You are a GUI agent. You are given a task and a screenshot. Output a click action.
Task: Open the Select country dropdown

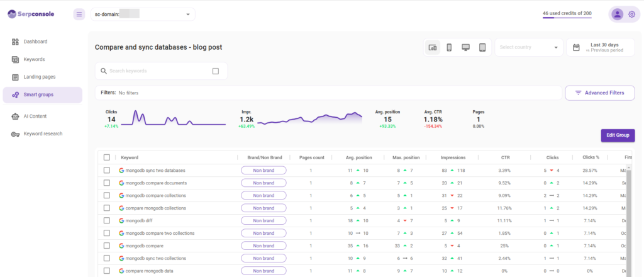[x=528, y=47]
